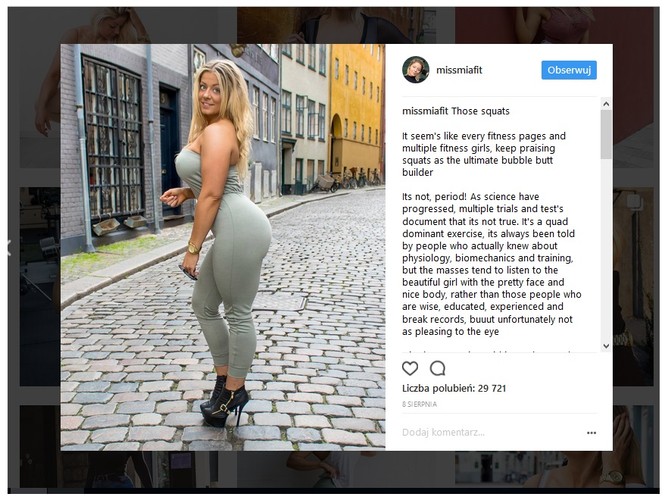Click the speech bubble comment icon

click(x=438, y=368)
